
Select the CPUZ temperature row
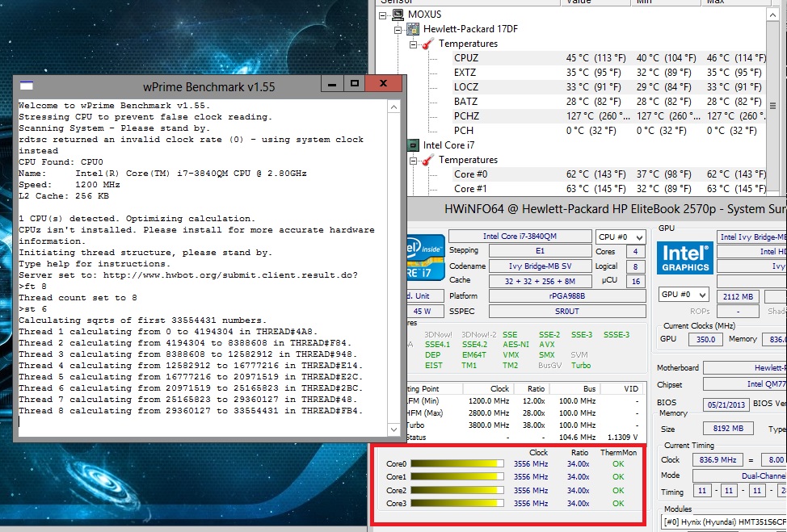point(609,58)
